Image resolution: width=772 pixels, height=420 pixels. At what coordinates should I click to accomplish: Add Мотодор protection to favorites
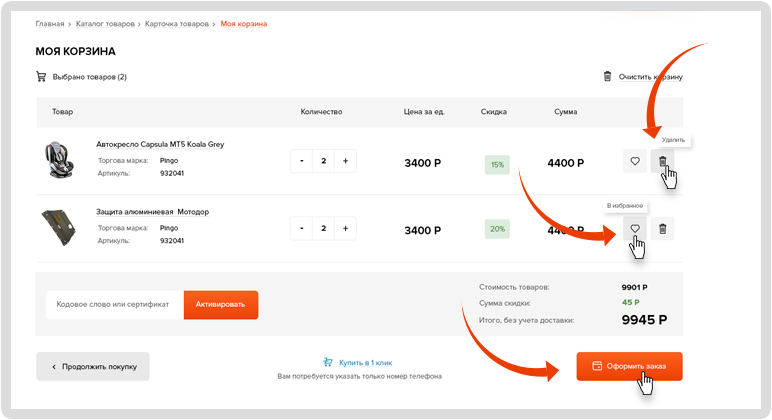tap(634, 229)
